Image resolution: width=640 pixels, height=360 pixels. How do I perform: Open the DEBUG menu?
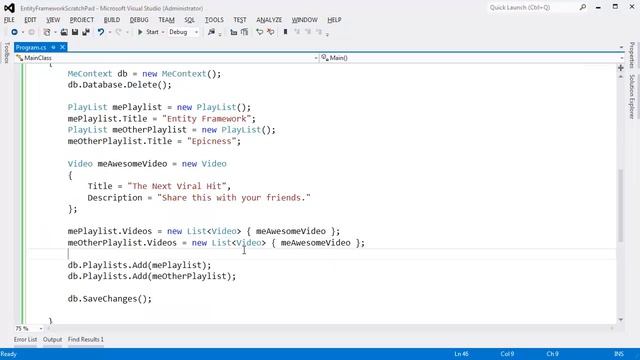[x=139, y=20]
